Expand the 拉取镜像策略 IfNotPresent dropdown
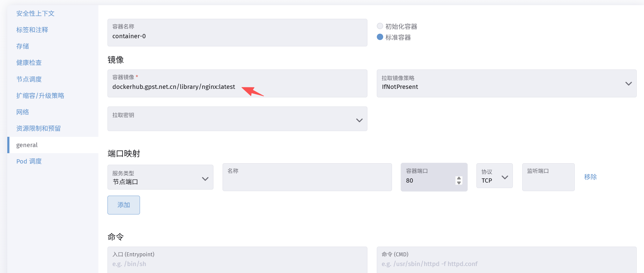The image size is (644, 273). tap(506, 83)
